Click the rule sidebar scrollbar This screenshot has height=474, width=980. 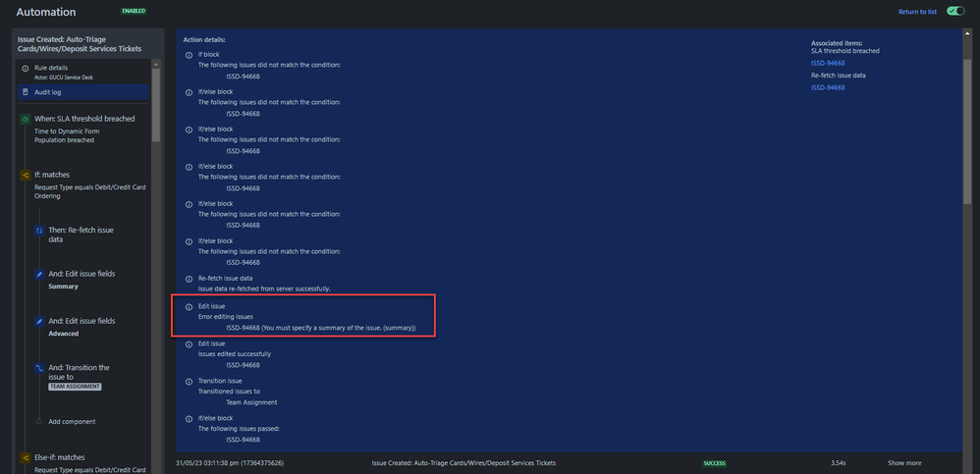click(156, 104)
